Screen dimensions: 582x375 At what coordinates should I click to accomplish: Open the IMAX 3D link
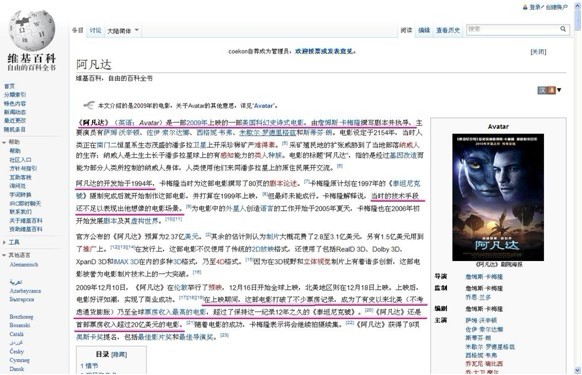[126, 262]
